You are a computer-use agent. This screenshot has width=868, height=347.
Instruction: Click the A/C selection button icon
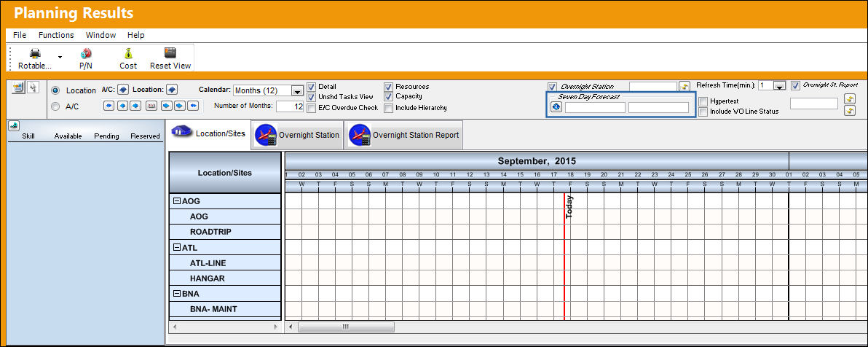pos(124,89)
